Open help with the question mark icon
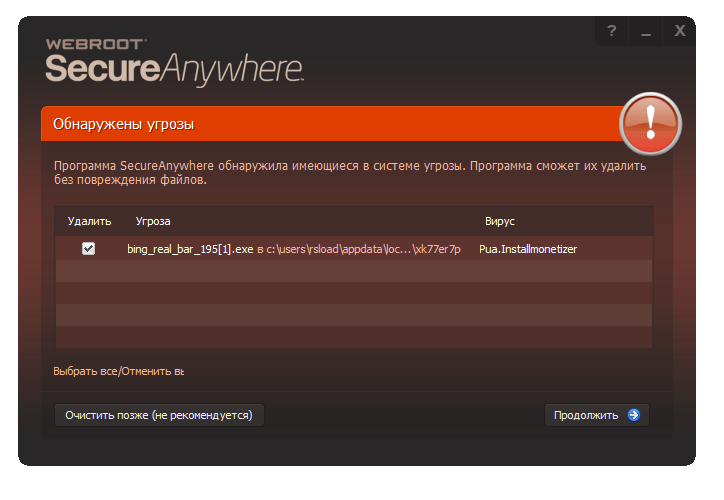Screen dimensions: 724x500 tap(612, 31)
